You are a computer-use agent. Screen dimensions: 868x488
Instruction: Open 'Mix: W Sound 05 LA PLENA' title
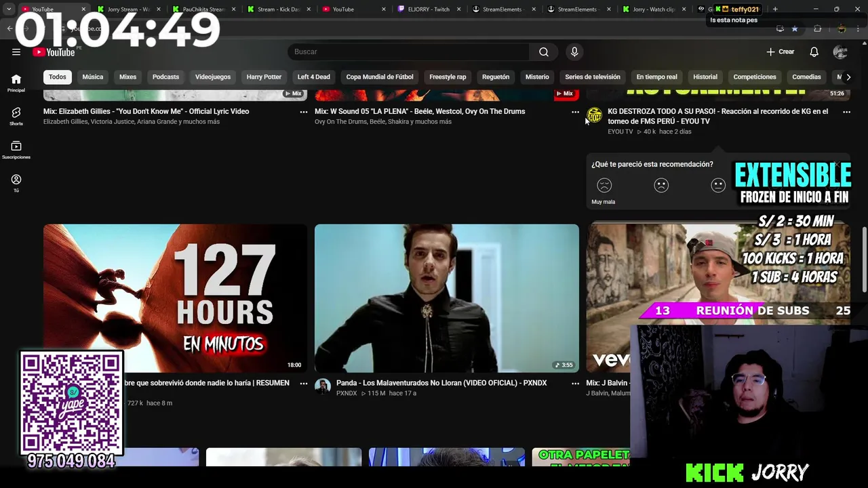point(420,111)
